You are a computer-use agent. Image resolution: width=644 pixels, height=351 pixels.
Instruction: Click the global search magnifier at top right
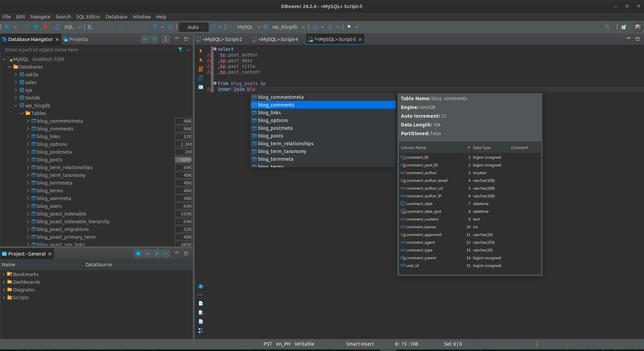[607, 27]
